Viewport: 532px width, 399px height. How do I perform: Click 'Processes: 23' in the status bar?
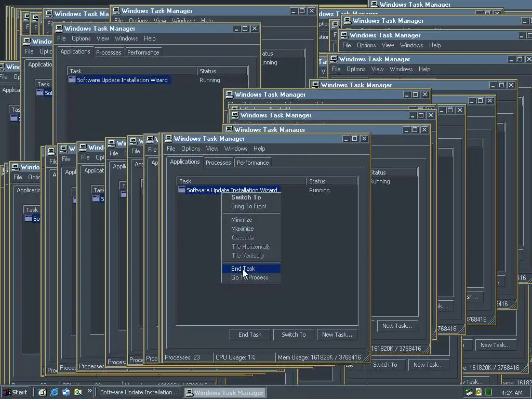click(182, 357)
